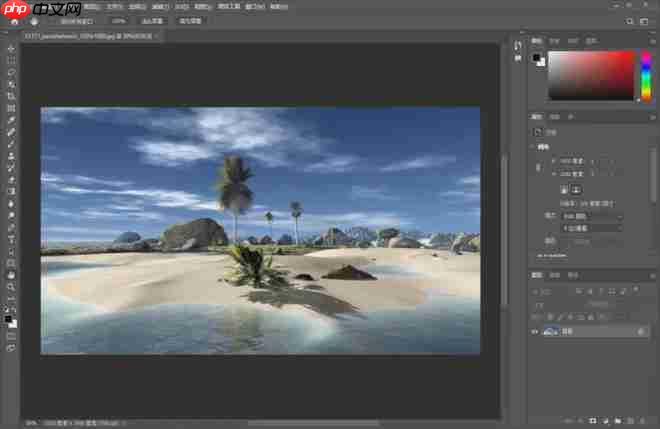Select the Blur tool
This screenshot has height=429, width=660.
pos(11,204)
